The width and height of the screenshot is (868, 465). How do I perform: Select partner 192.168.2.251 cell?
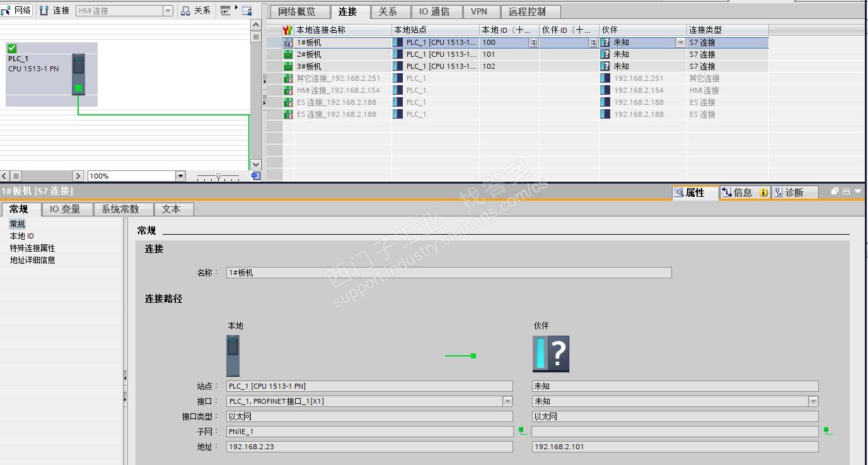(x=643, y=78)
